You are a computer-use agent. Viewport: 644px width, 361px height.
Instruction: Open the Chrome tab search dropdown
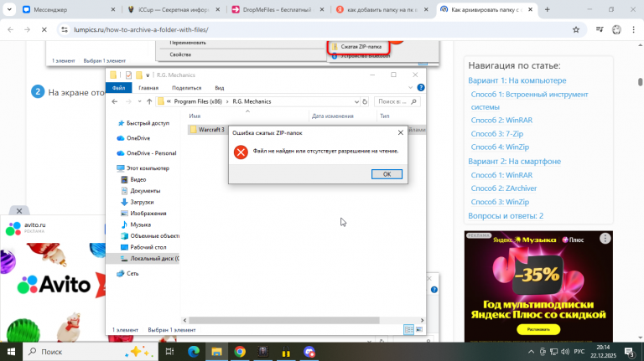[9, 9]
